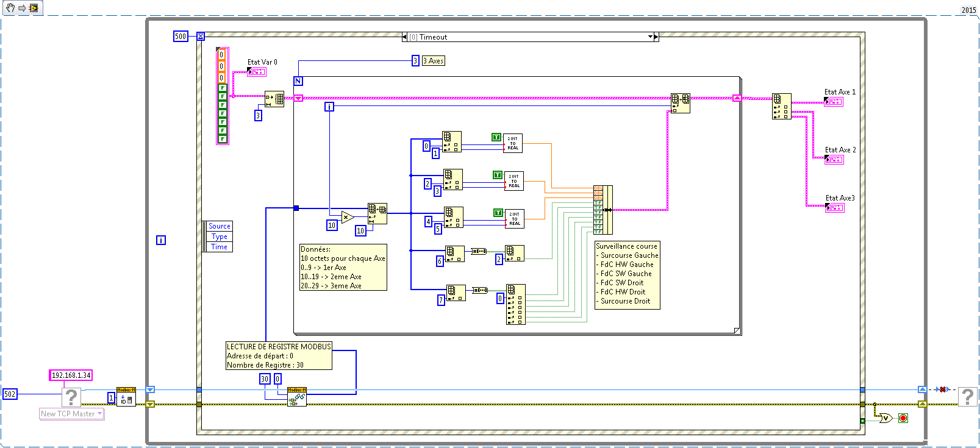
Task: Select the number-to-boolean-array node after index 7
Action: (x=481, y=290)
